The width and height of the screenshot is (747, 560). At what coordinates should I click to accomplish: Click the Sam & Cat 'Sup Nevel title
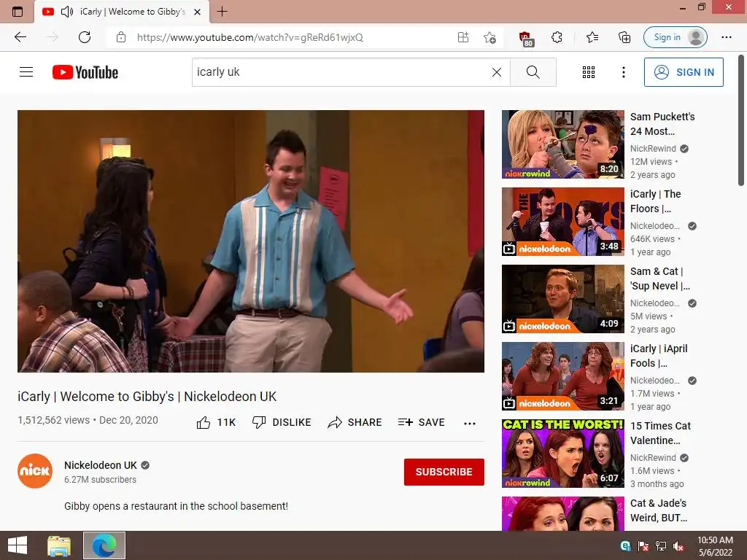coord(659,279)
